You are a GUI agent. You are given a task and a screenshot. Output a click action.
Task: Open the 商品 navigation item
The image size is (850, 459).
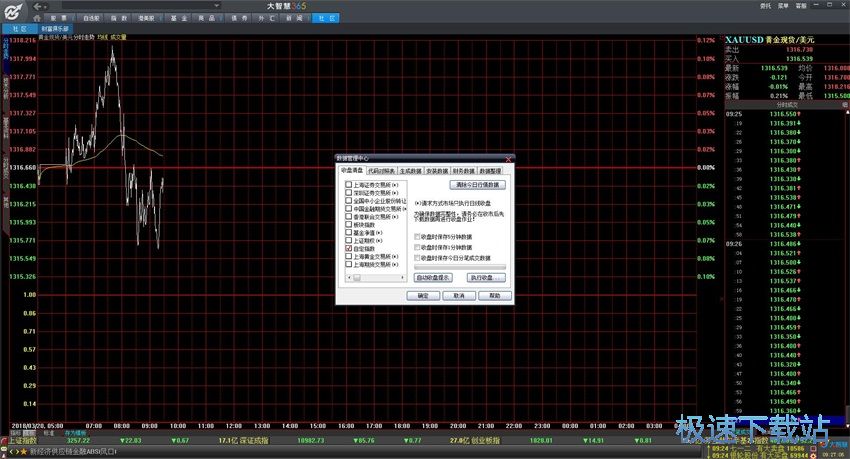(x=207, y=18)
